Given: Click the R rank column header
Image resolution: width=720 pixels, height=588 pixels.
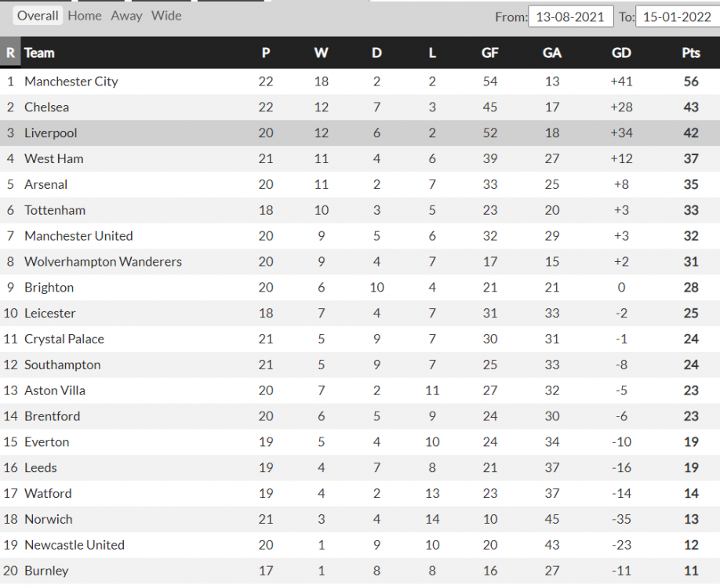Looking at the screenshot, I should coord(10,53).
